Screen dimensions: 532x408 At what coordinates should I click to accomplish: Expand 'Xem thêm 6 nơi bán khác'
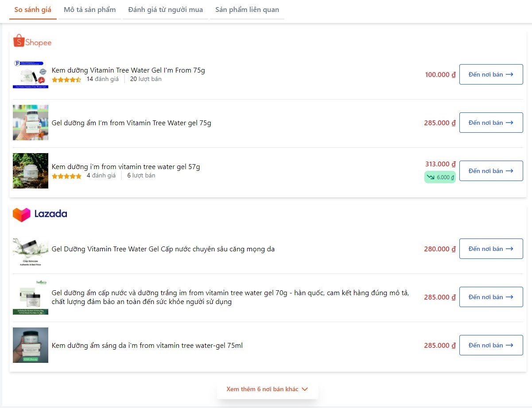tap(267, 389)
